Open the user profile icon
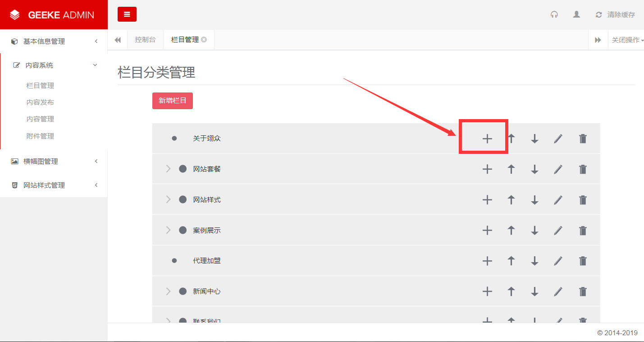 coord(576,14)
